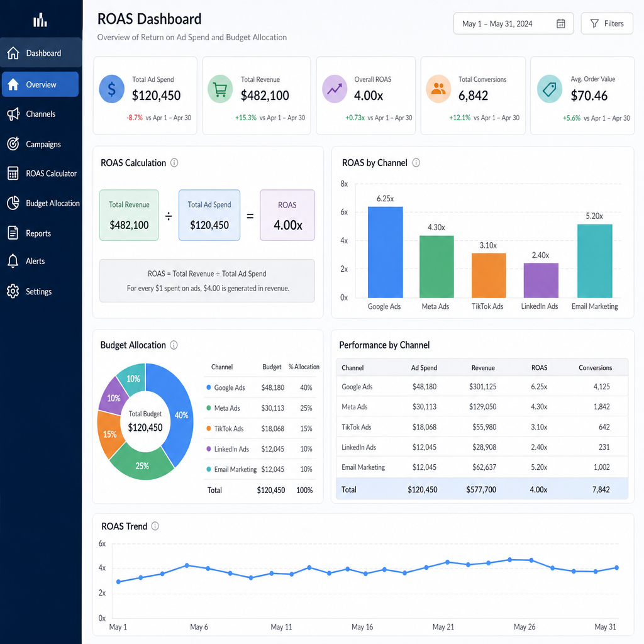Click the +15.3% Total Revenue change
Image resolution: width=644 pixels, height=644 pixels.
tap(246, 118)
